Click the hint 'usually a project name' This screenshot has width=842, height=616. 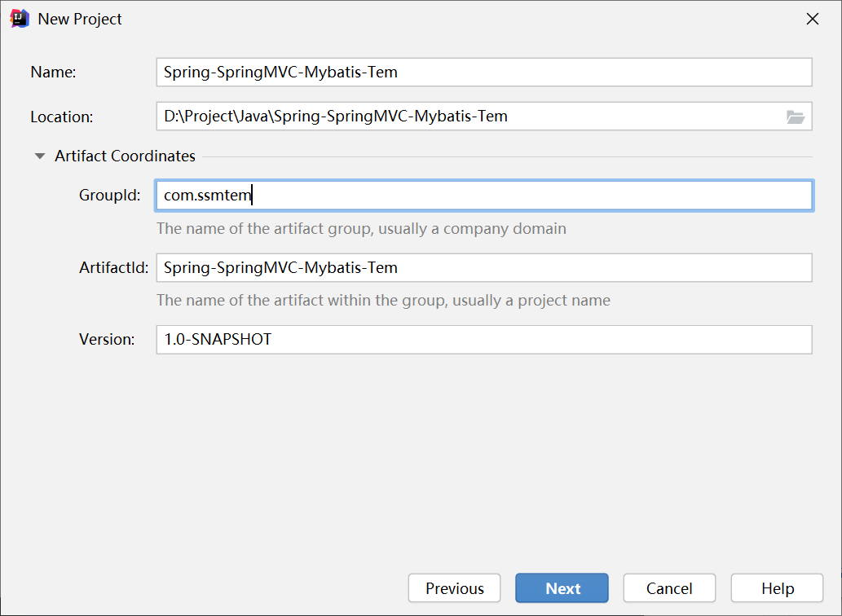point(531,300)
